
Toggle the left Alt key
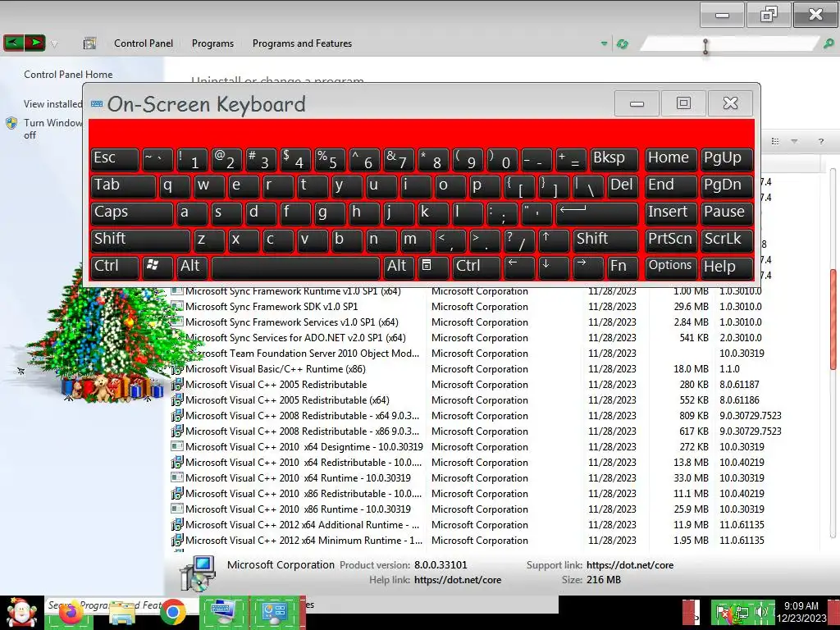coord(192,267)
